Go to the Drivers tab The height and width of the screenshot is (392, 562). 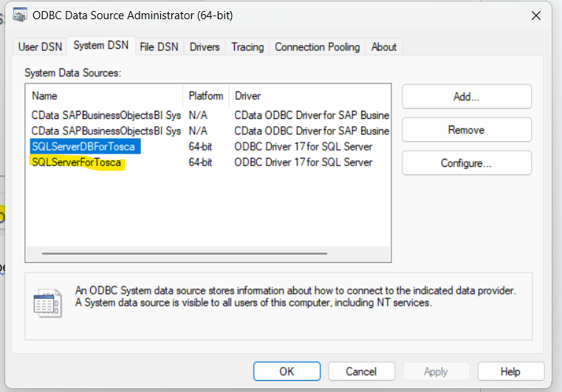point(205,47)
